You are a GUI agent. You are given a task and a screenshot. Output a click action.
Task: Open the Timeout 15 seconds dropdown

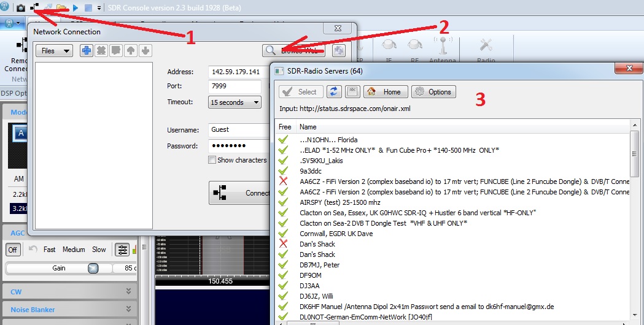235,102
